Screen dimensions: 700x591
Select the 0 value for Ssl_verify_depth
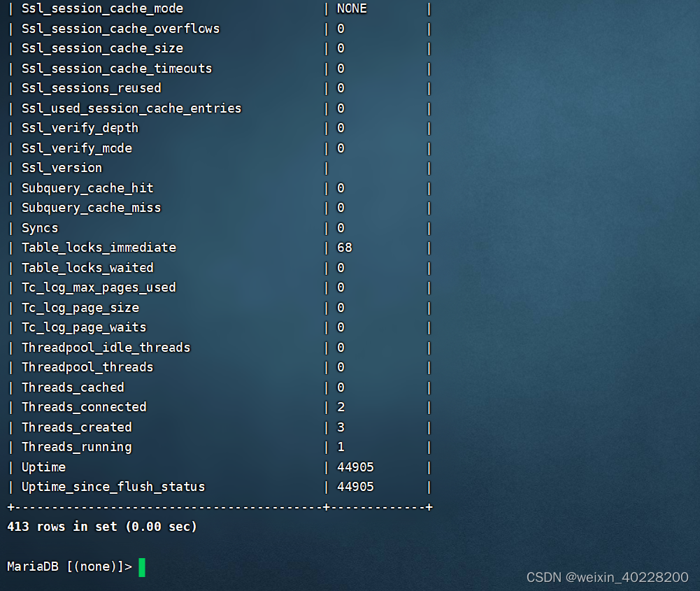[x=341, y=128]
